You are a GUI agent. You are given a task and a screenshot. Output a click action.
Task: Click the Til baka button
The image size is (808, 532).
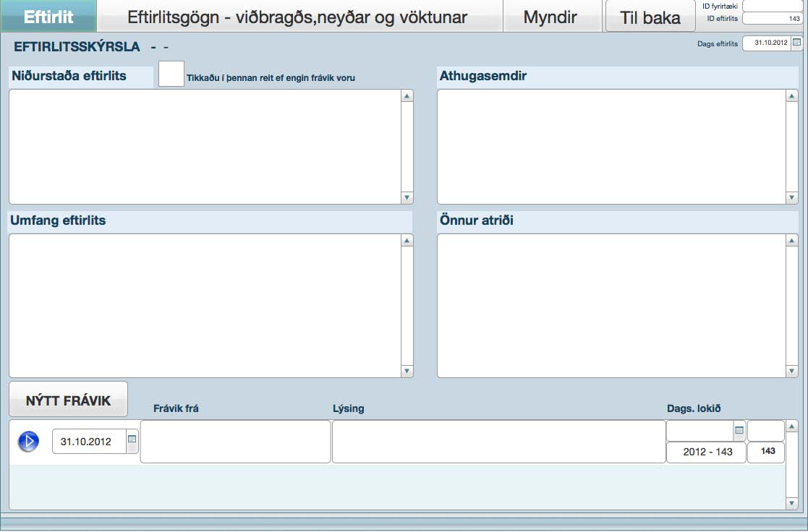[650, 17]
